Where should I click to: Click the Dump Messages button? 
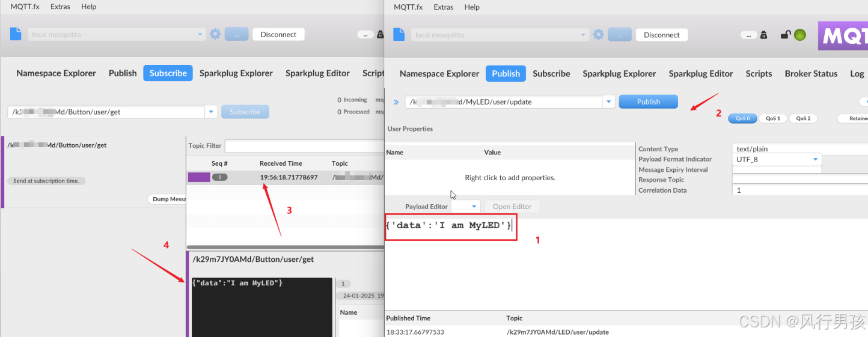point(167,199)
